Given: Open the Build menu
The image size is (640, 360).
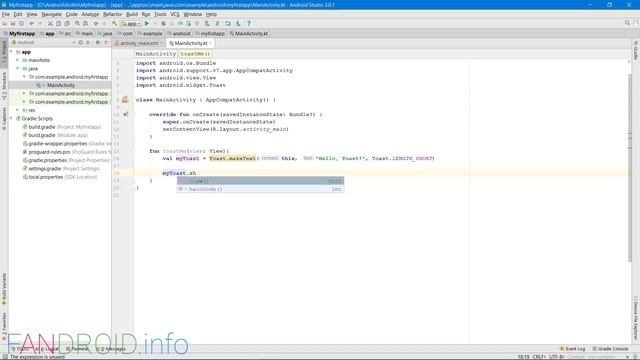Looking at the screenshot, I should 132,14.
